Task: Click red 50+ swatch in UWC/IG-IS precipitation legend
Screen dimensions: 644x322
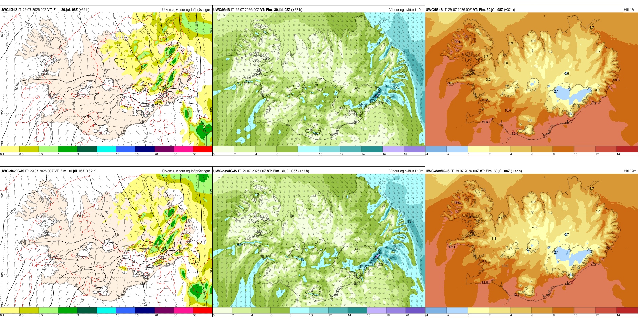Action: [203, 149]
